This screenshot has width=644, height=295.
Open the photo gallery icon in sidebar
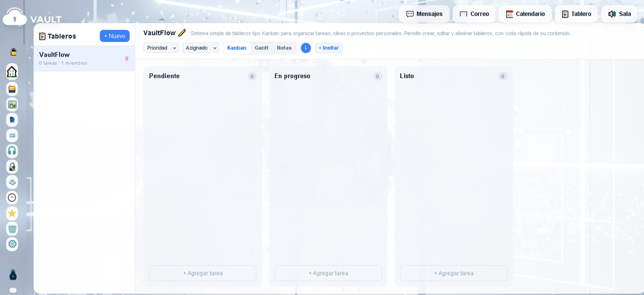pyautogui.click(x=12, y=105)
